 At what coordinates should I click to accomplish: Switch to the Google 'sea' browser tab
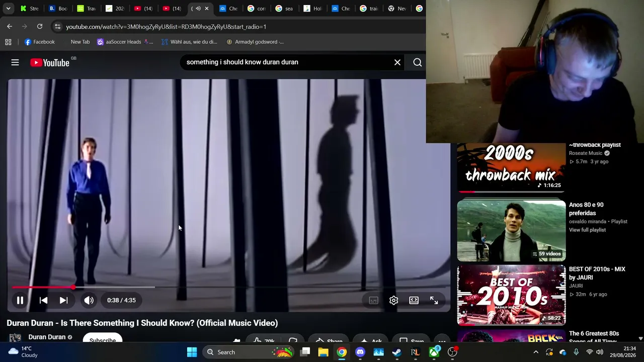coord(284,9)
